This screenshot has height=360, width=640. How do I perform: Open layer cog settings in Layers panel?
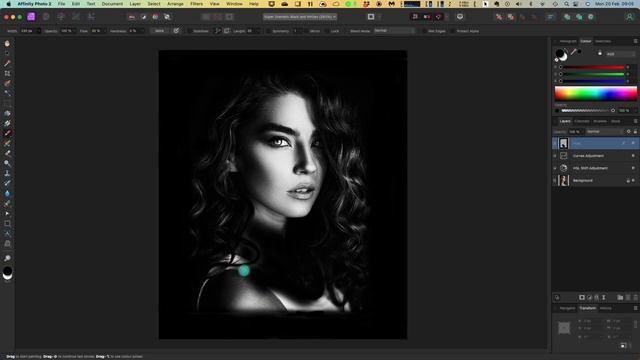629,131
